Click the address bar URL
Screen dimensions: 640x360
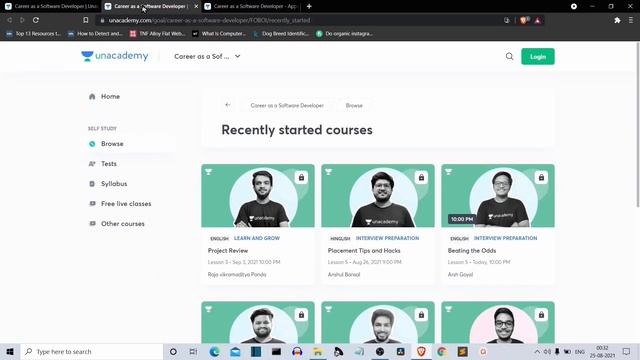pos(209,20)
